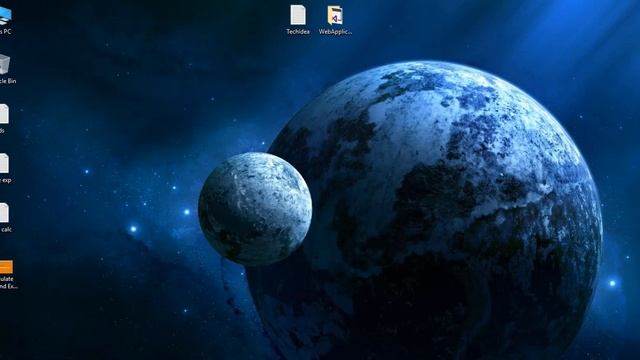Select the file icon labeled 'calc'
Image resolution: width=640 pixels, height=360 pixels.
pos(4,213)
